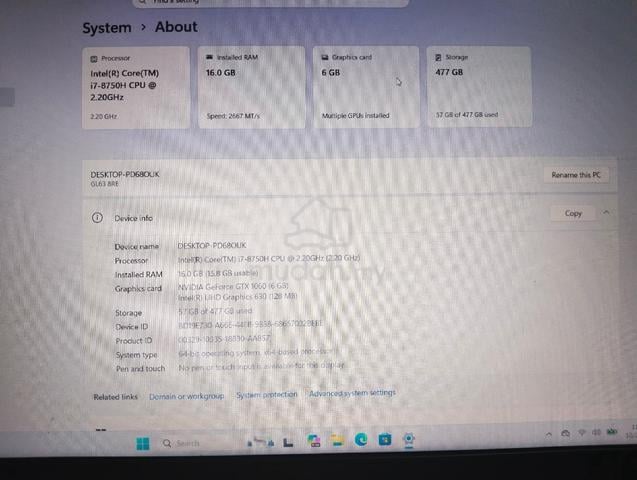Viewport: 637px width, 480px height.
Task: Copy the device info details
Action: click(x=573, y=213)
